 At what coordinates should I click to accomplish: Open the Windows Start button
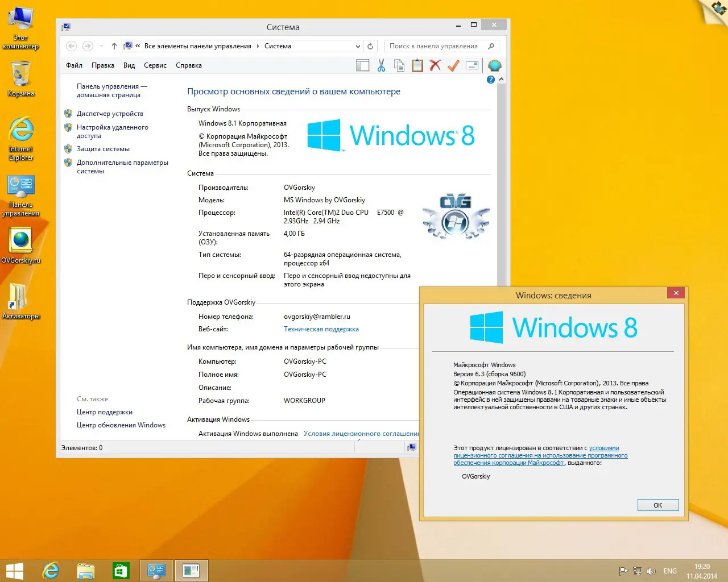(14, 571)
